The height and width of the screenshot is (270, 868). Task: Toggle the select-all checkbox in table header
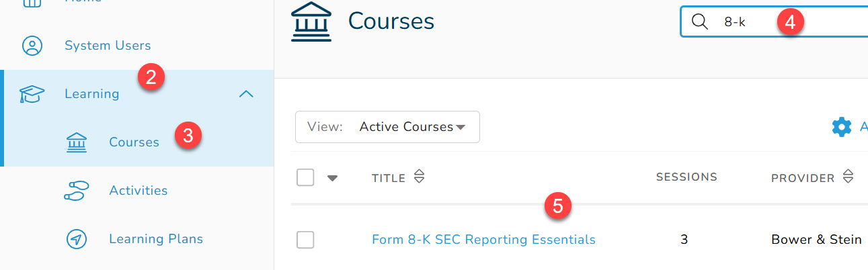point(305,178)
